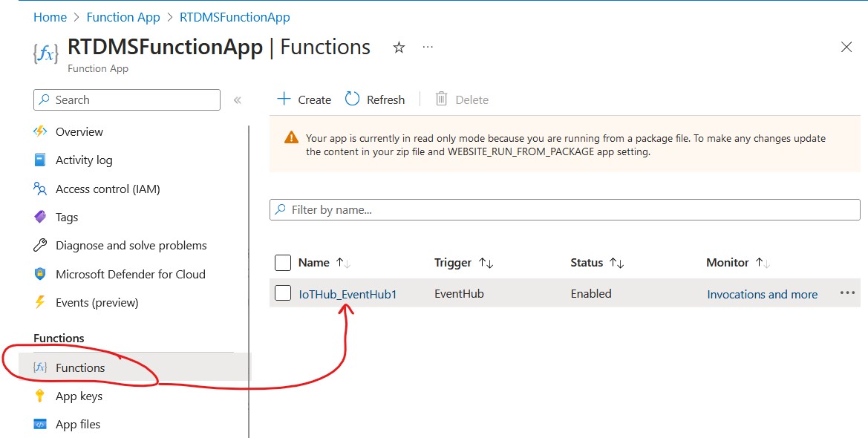
Task: Navigate to Home breadcrumb
Action: [50, 17]
